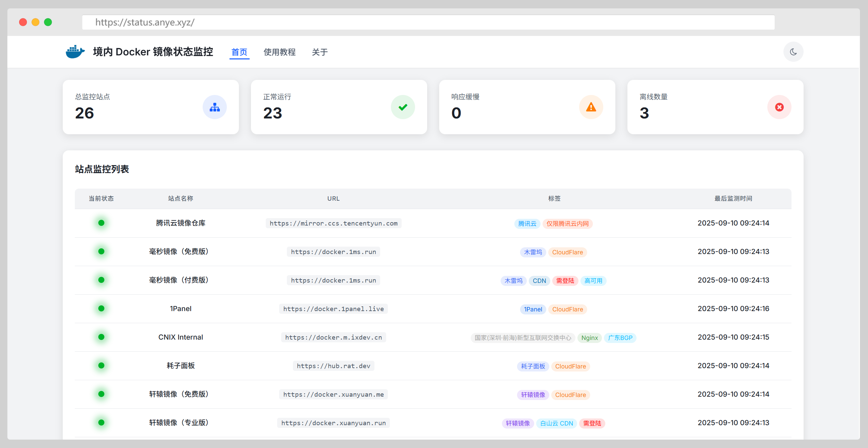Open the 首页 tab
The width and height of the screenshot is (868, 448).
(239, 52)
